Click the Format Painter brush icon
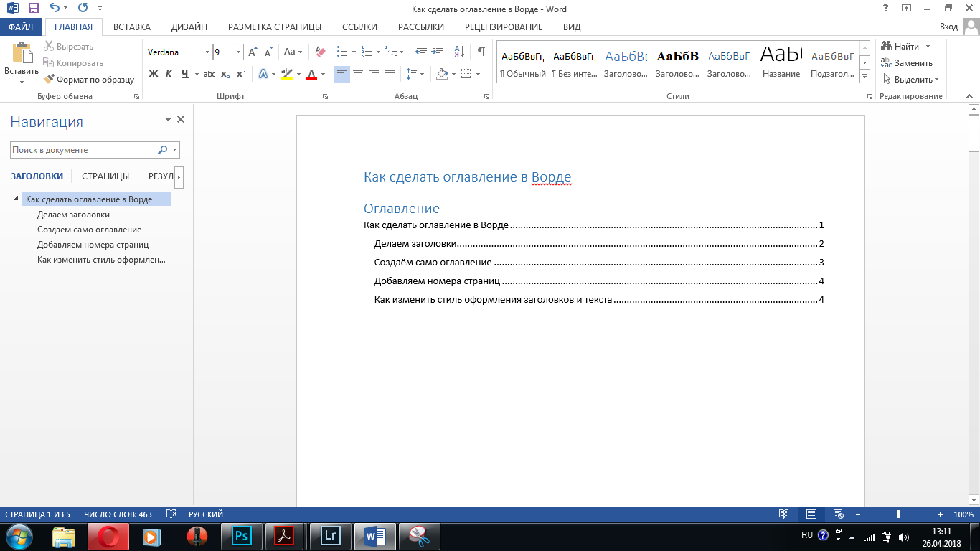980x551 pixels. click(49, 80)
